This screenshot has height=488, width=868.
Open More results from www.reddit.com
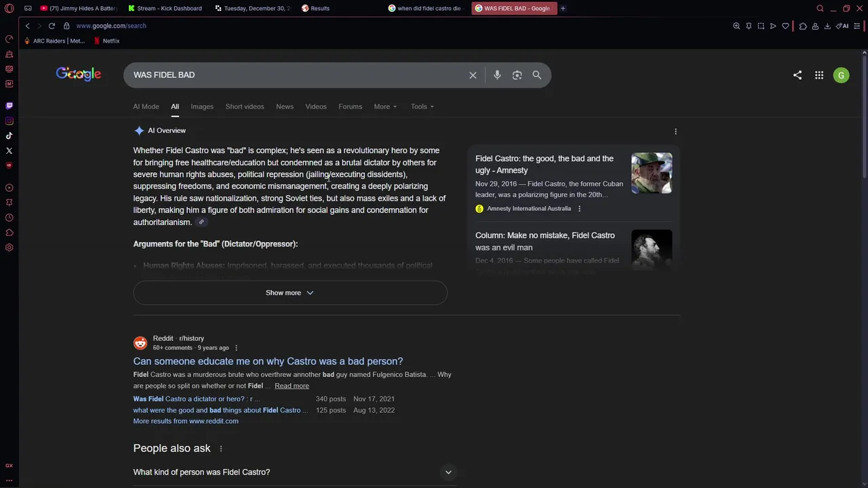coord(186,421)
